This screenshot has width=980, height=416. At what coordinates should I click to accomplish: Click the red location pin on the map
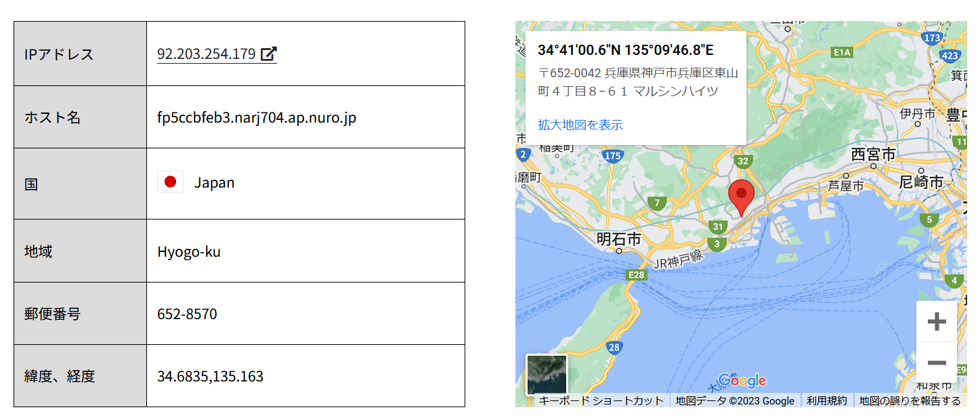[741, 198]
